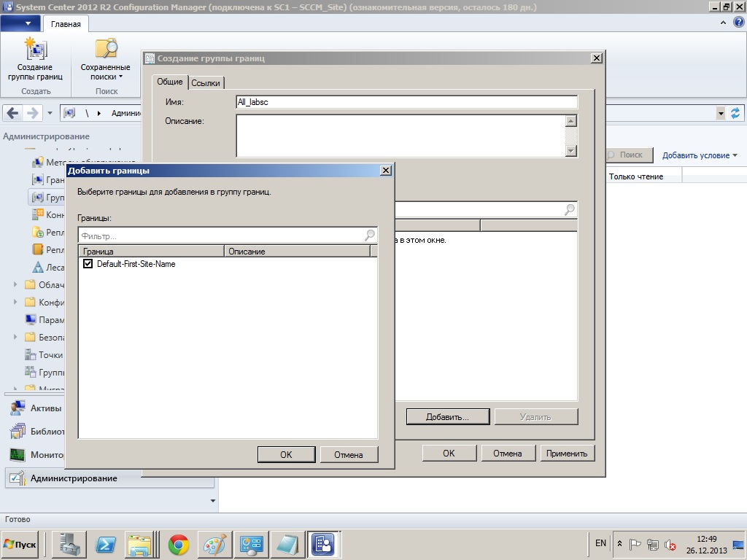This screenshot has width=747, height=560.
Task: Click the notepad taskbar icon
Action: click(x=287, y=545)
